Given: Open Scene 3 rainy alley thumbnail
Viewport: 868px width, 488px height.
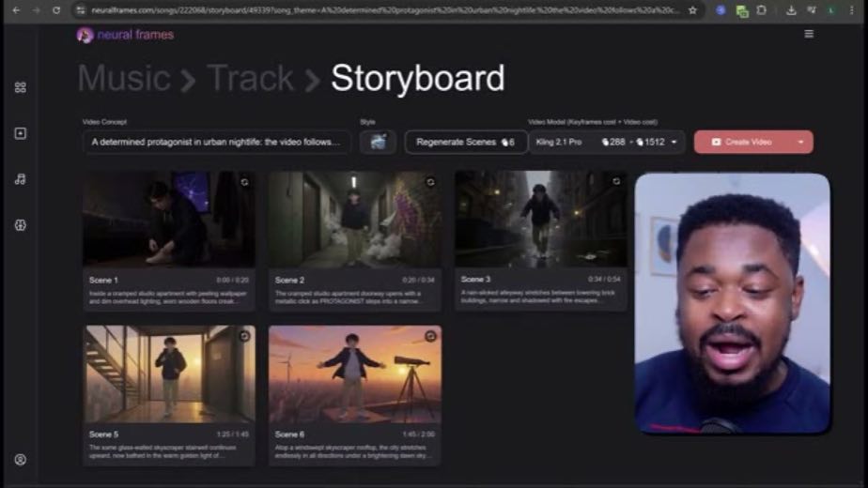Looking at the screenshot, I should pos(541,219).
